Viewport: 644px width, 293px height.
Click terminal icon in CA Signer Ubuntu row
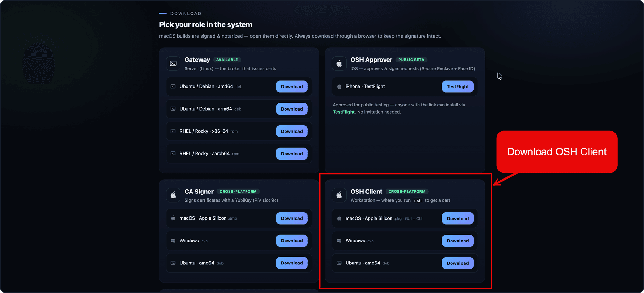pos(173,263)
